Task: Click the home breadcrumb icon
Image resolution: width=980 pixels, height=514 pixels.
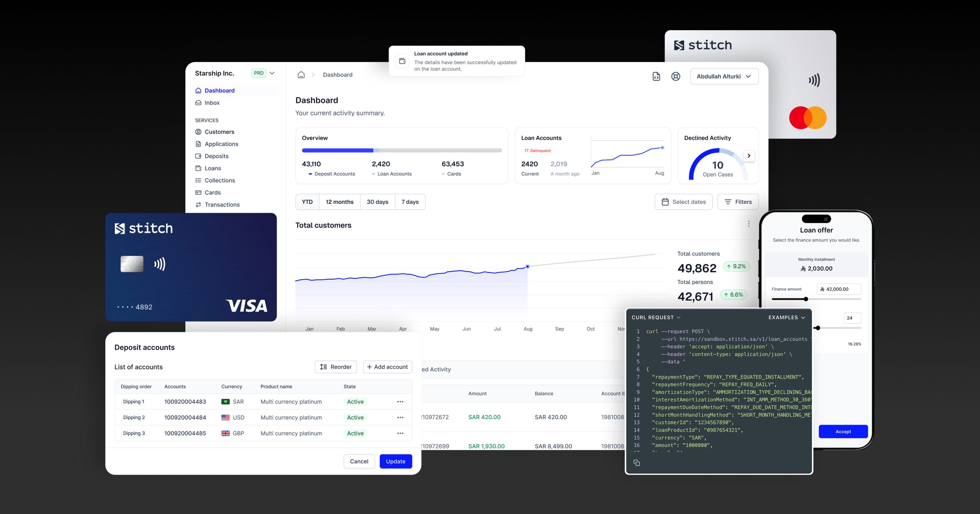Action: coord(301,75)
